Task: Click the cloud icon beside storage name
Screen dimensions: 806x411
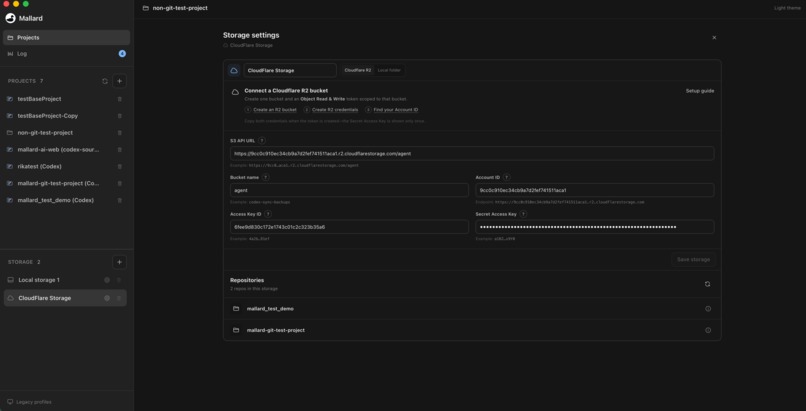Action: (234, 70)
